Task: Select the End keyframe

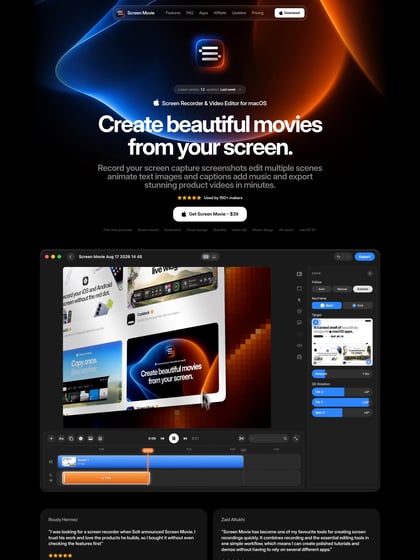Action: tap(358, 305)
